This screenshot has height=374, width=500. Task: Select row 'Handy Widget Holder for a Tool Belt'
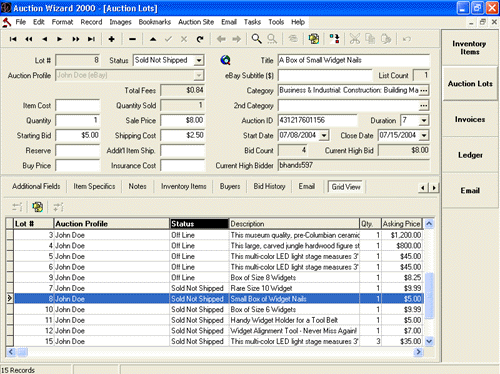coord(219,320)
